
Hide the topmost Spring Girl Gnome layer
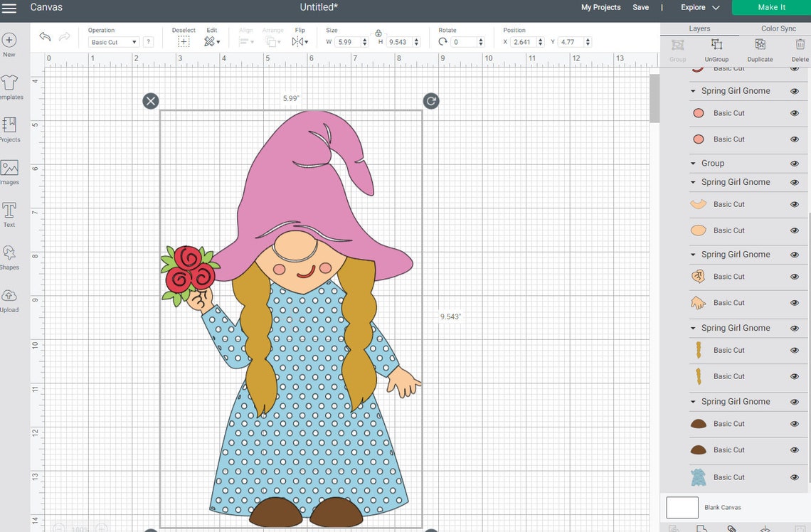coord(795,91)
